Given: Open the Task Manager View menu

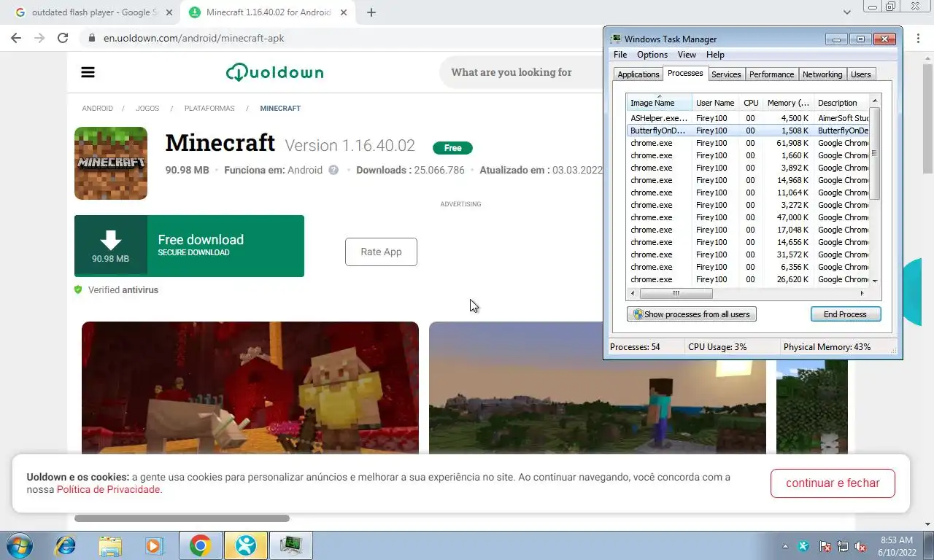Looking at the screenshot, I should pos(687,55).
